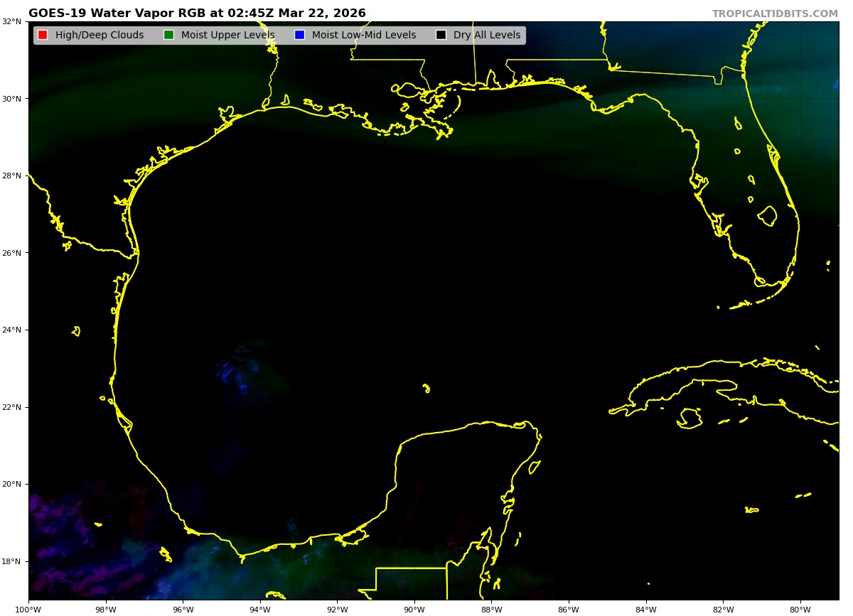Click the red High/Deep Clouds legend swatch
The image size is (853, 616).
tap(43, 35)
